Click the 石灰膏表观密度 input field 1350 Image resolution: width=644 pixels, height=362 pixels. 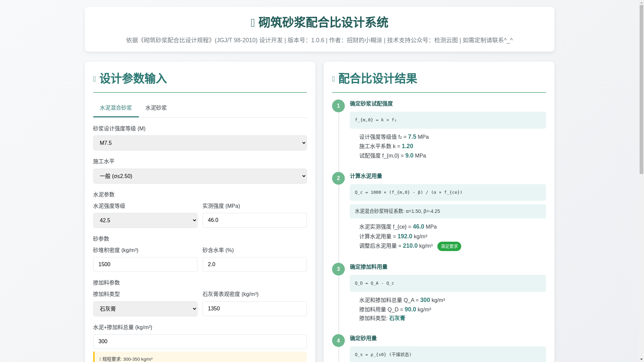point(255,309)
